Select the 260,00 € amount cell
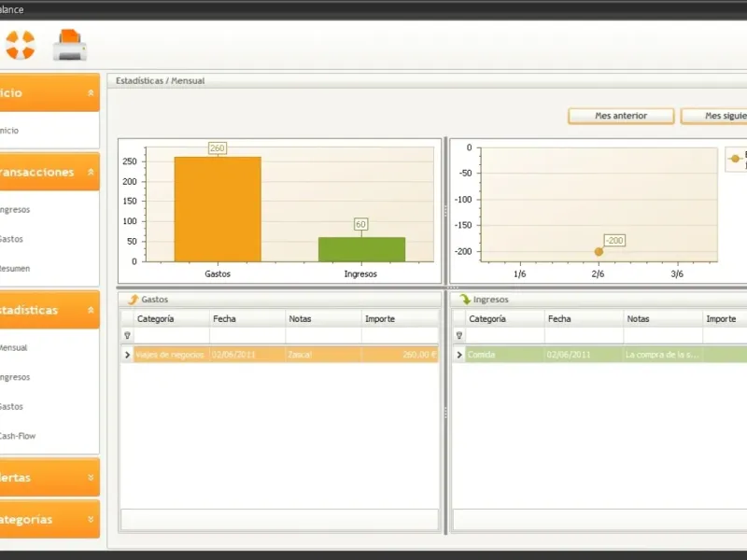Screen dimensions: 747x560 tap(401, 355)
